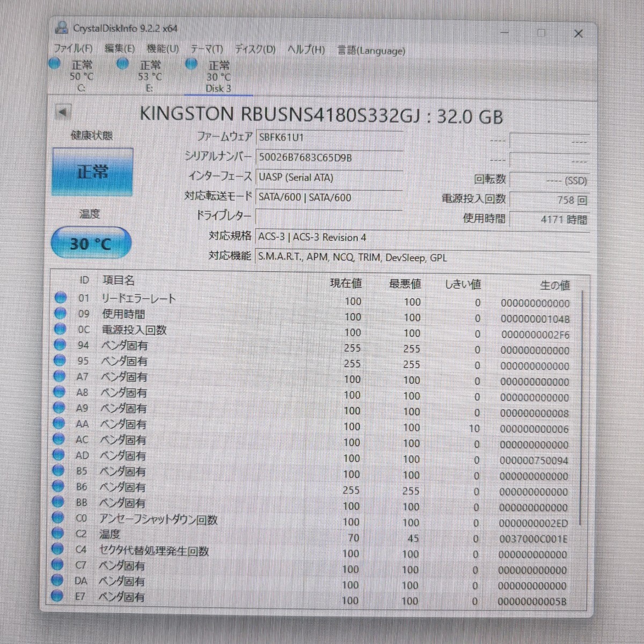The height and width of the screenshot is (644, 644).
Task: Click the power-on hours value 4171 時間
Action: point(549,219)
